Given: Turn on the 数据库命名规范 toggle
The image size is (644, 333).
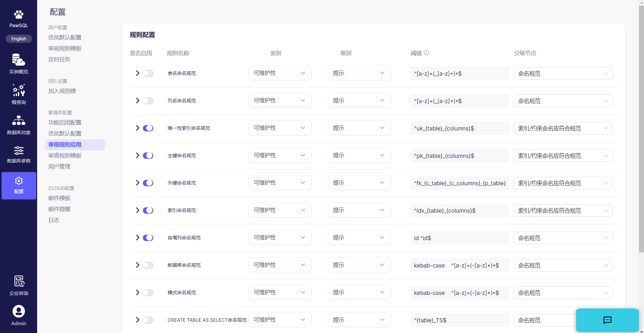Looking at the screenshot, I should [x=148, y=265].
